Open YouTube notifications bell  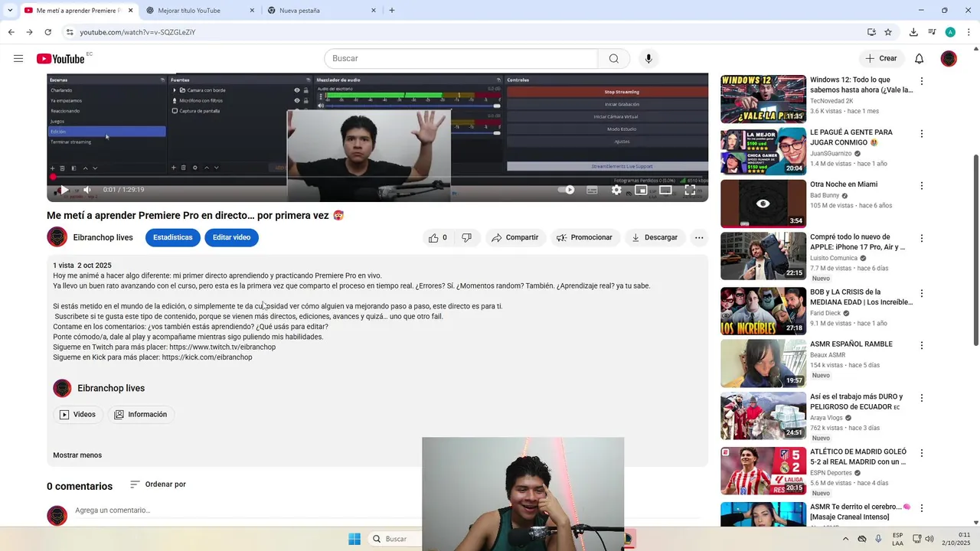tap(920, 59)
